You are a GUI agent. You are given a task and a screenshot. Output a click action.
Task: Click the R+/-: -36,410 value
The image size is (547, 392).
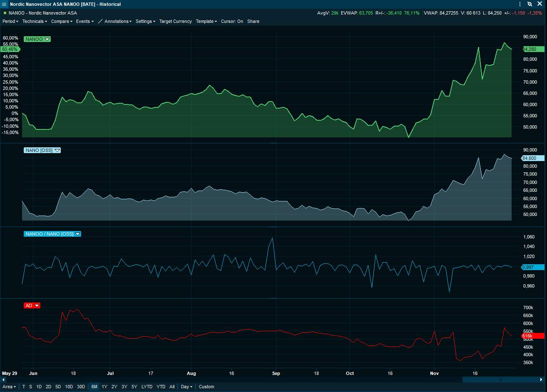tap(388, 13)
